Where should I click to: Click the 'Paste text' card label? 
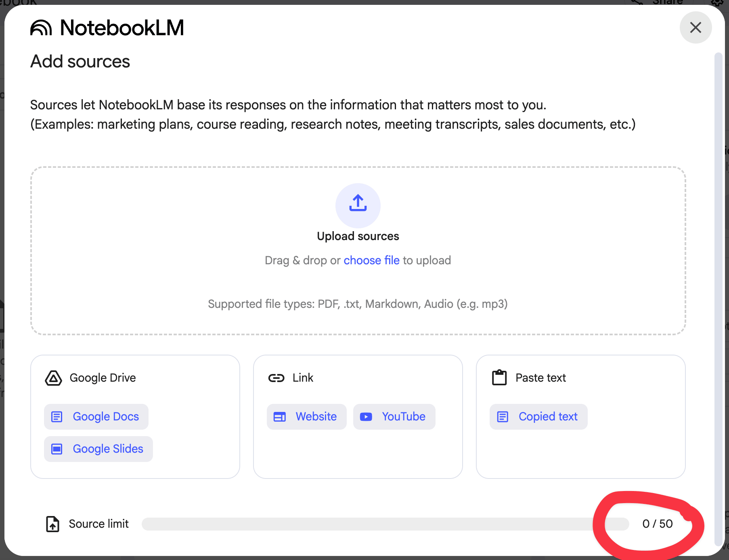(540, 378)
